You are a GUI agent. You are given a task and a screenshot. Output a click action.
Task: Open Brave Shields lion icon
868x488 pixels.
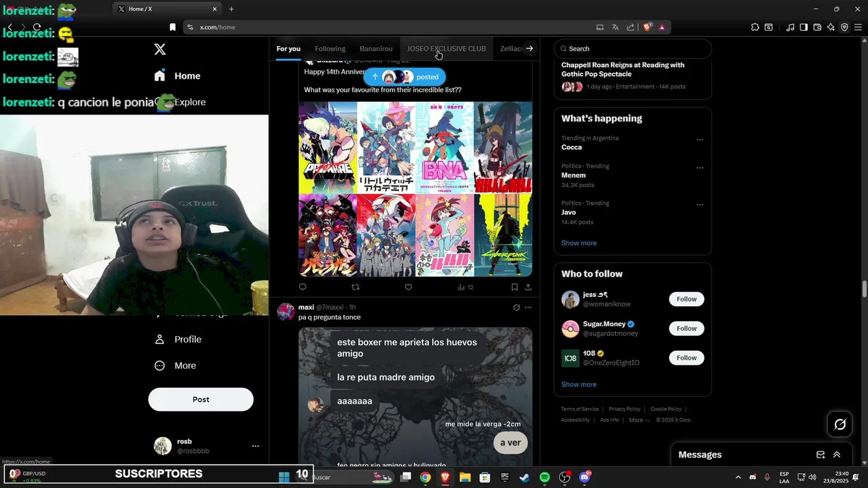[647, 27]
